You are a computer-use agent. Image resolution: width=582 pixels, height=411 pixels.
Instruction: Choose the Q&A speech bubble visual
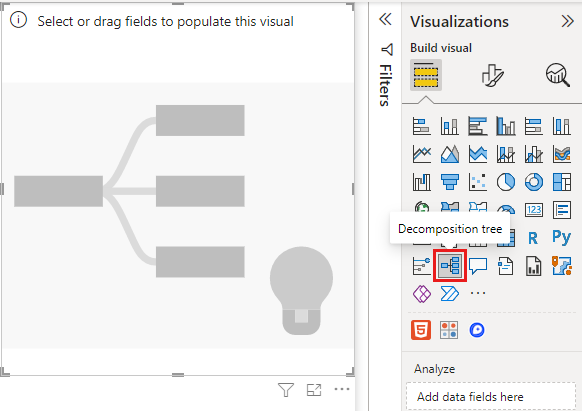coord(478,266)
